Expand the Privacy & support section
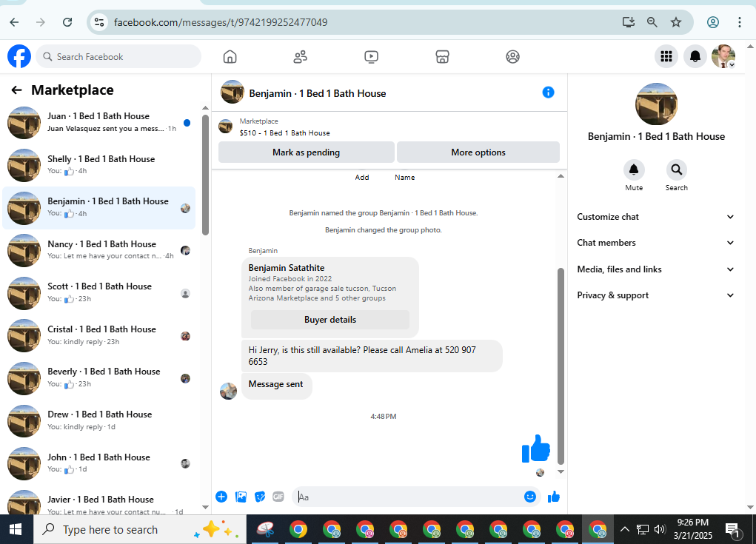Screen dimensions: 756x544 click(656, 295)
